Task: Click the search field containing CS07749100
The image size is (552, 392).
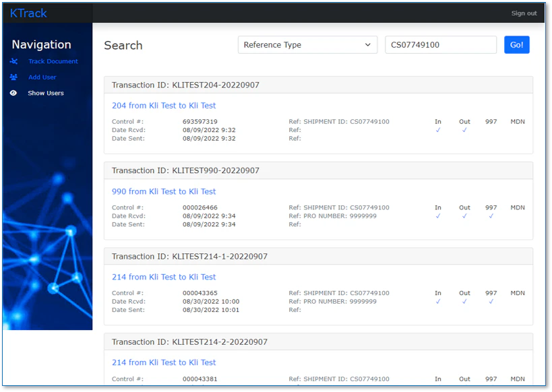Action: tap(440, 44)
